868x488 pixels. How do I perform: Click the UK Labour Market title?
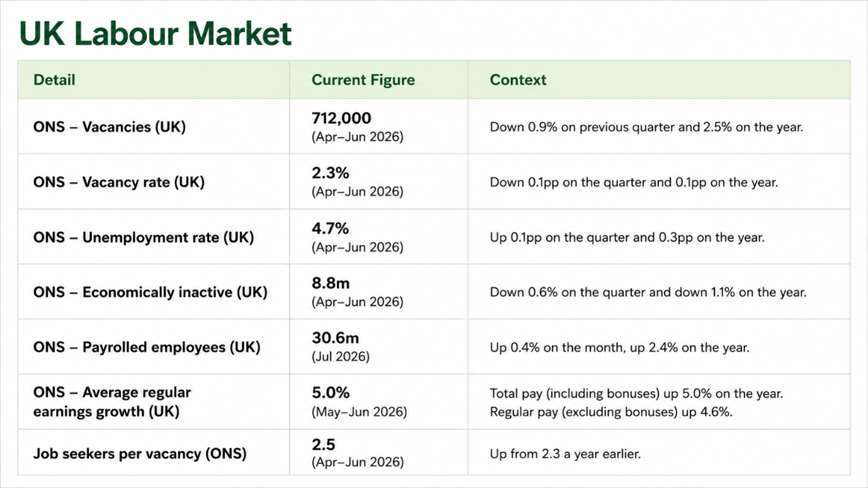pos(155,33)
